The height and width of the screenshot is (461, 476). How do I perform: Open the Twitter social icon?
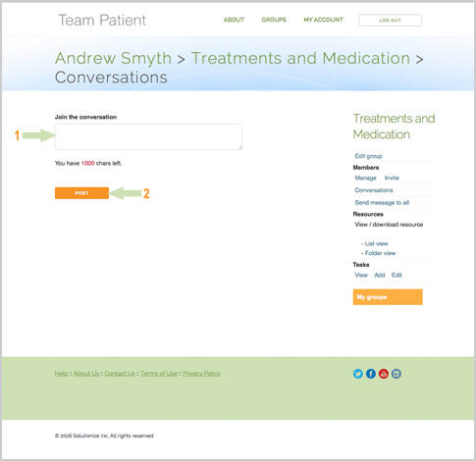358,374
